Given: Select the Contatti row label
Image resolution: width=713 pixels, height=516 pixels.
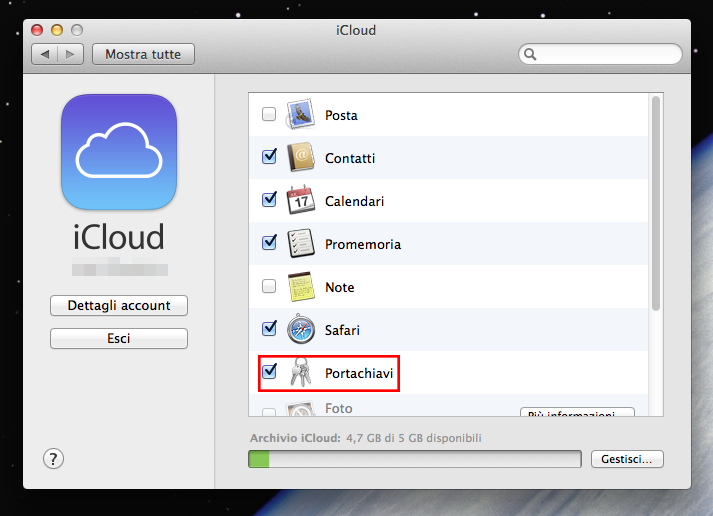Looking at the screenshot, I should [x=350, y=158].
